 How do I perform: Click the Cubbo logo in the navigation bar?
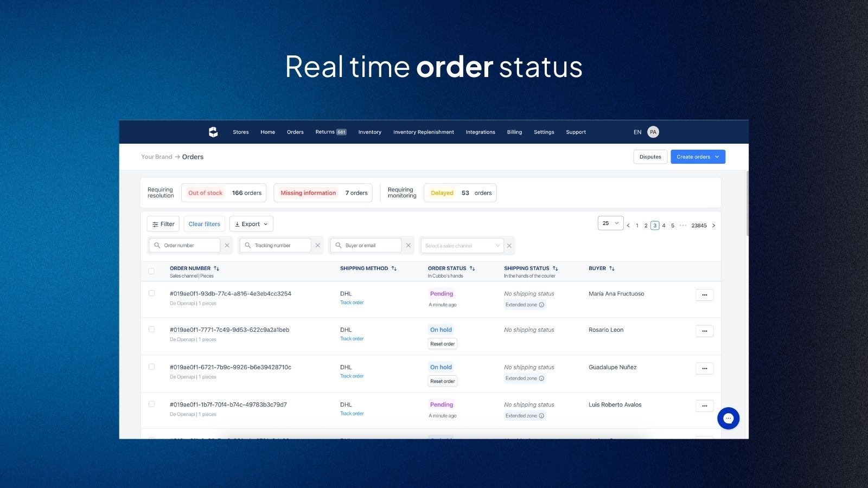coord(213,132)
